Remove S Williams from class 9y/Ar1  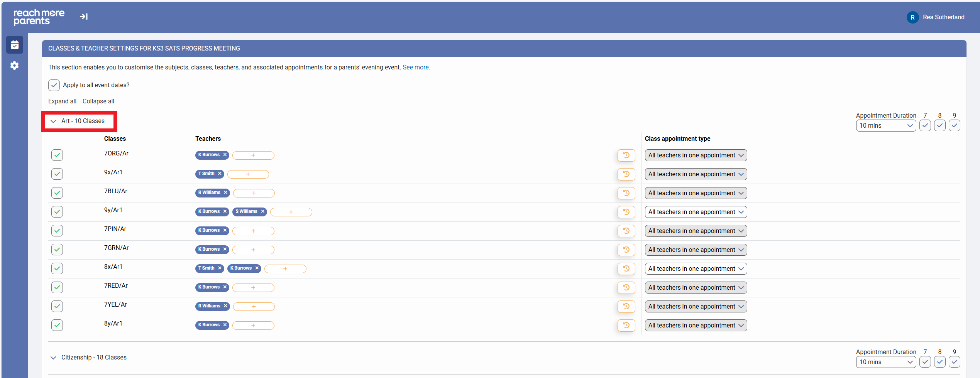(262, 212)
